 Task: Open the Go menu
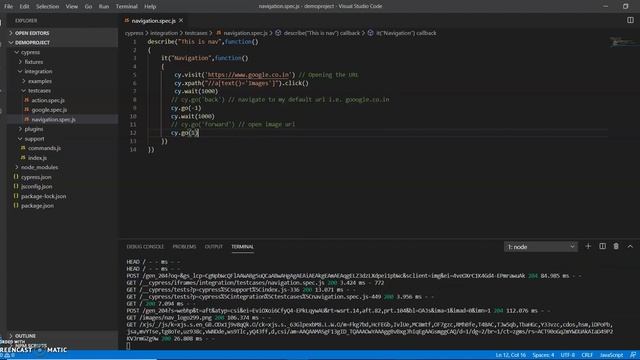click(x=88, y=7)
